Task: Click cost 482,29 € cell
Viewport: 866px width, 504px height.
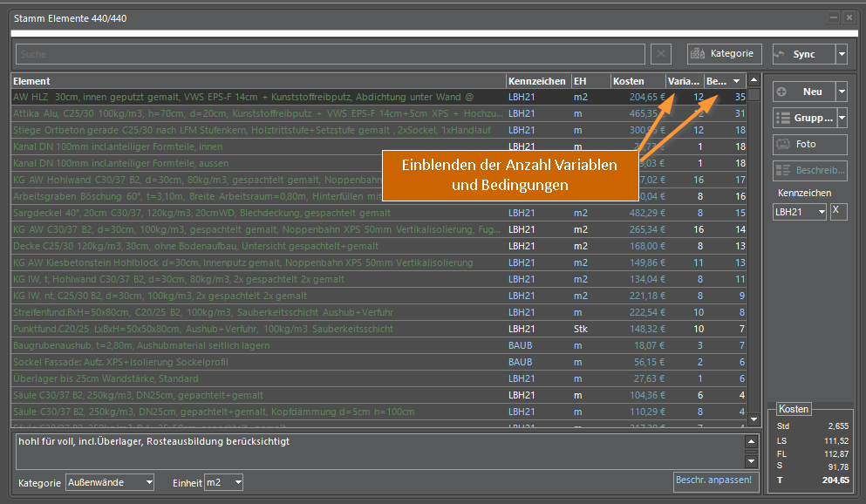Action: tap(647, 213)
